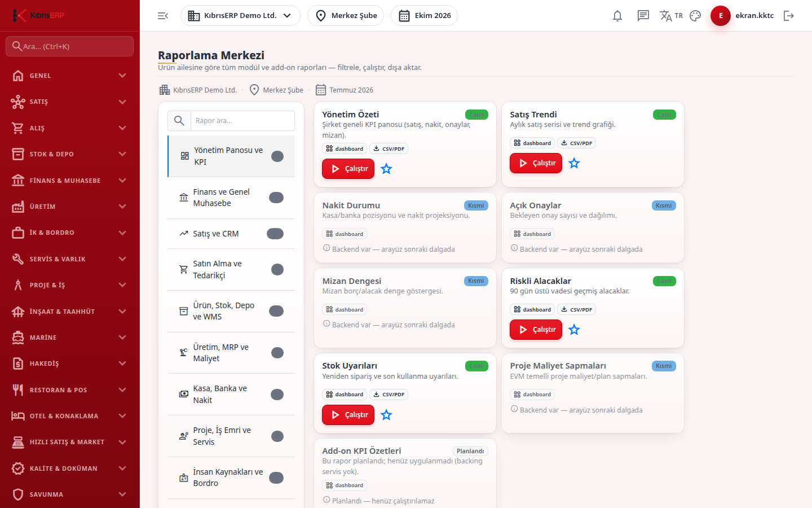Click the Üretim factory icon in sidebar
Image resolution: width=812 pixels, height=508 pixels.
[x=18, y=207]
